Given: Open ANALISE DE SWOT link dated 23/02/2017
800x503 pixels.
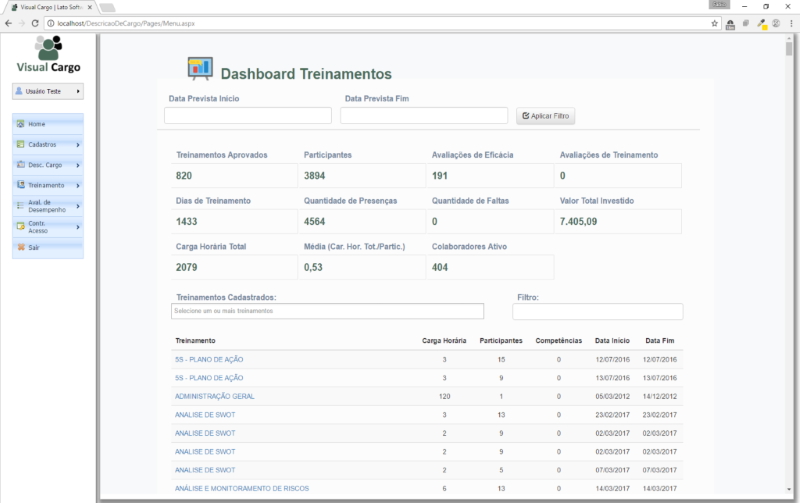Looking at the screenshot, I should (x=205, y=414).
